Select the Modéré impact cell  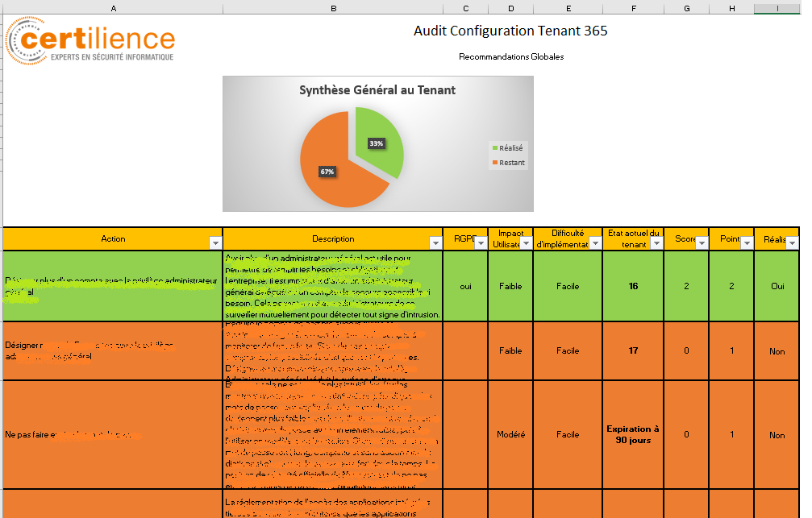(x=510, y=435)
